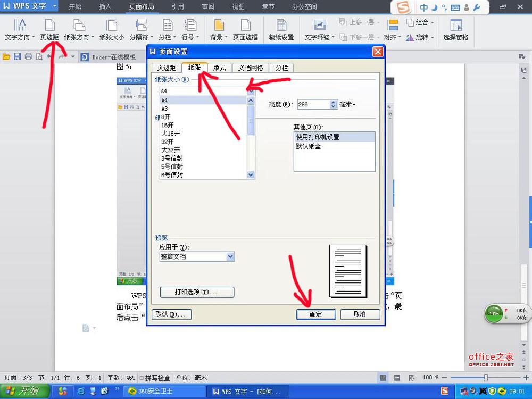Viewport: 532px width, 399px height.
Task: Click the Sogou input method S icon
Action: 403,7
